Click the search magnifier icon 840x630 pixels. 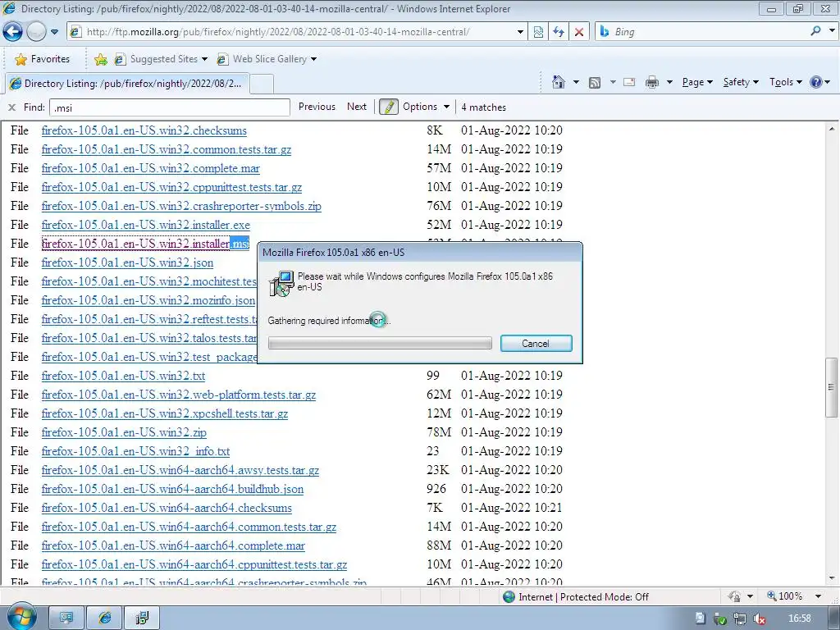click(x=816, y=31)
